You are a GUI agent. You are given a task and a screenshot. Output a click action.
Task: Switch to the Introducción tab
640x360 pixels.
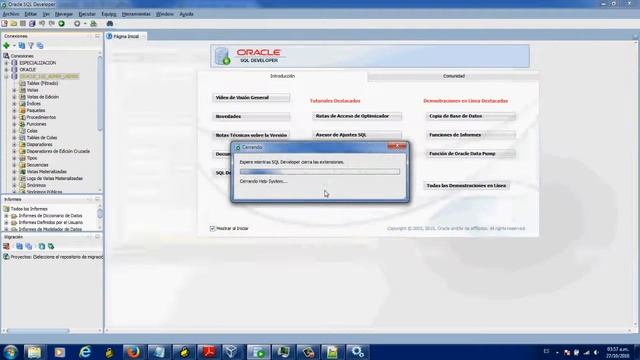coord(282,76)
